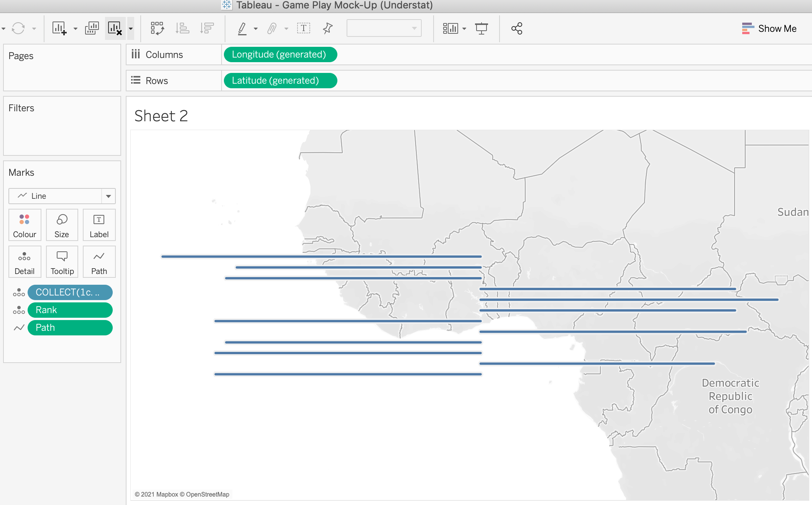This screenshot has width=812, height=505.
Task: Sort descending using toolbar icon
Action: pyautogui.click(x=207, y=28)
